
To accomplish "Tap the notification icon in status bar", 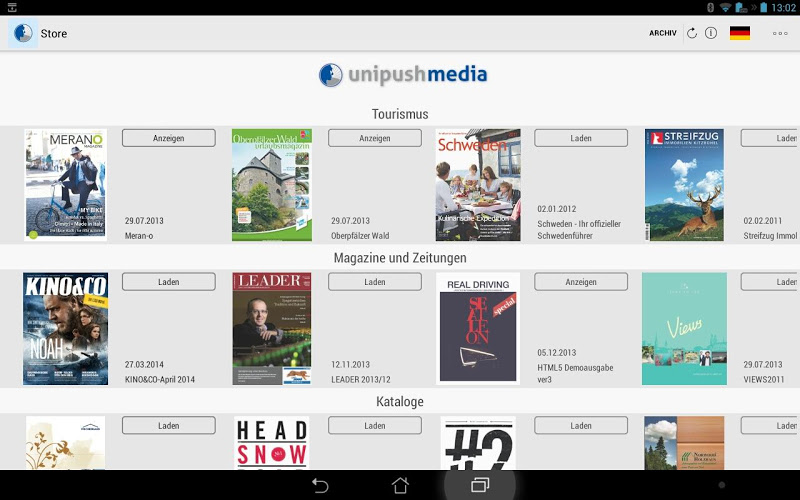I will click(12, 7).
